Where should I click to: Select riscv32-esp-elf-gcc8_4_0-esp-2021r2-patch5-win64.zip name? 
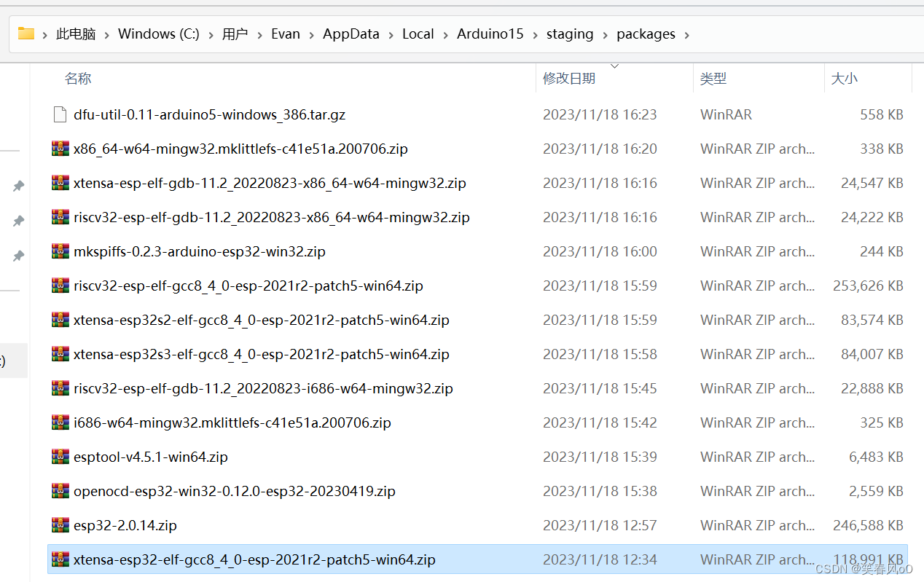pyautogui.click(x=248, y=286)
